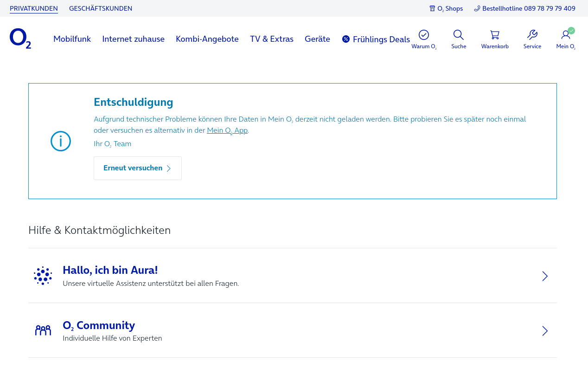Open the Warum O2 checkmark icon

tap(424, 35)
